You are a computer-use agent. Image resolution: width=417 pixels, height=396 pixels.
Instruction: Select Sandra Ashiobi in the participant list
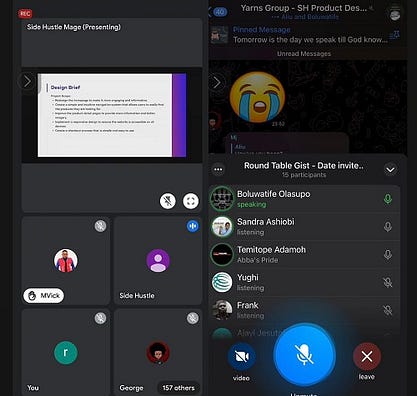click(304, 227)
